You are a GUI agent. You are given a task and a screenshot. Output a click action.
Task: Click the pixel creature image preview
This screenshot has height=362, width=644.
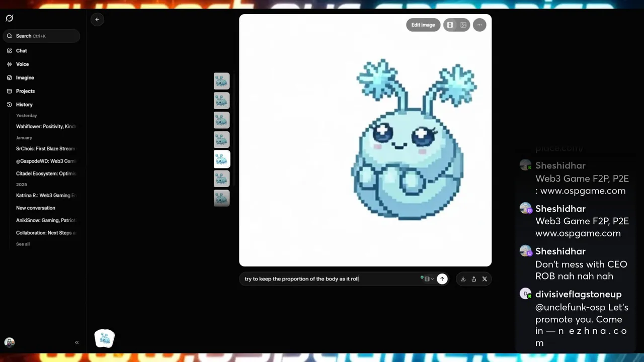point(365,140)
